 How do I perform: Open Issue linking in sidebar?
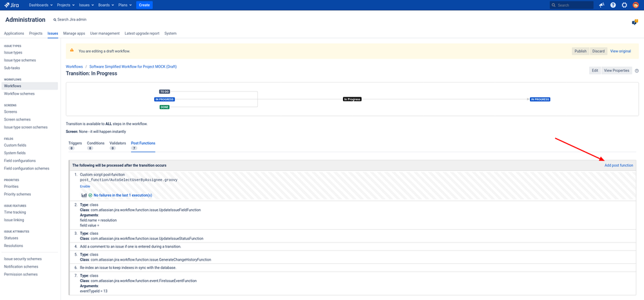pyautogui.click(x=14, y=220)
